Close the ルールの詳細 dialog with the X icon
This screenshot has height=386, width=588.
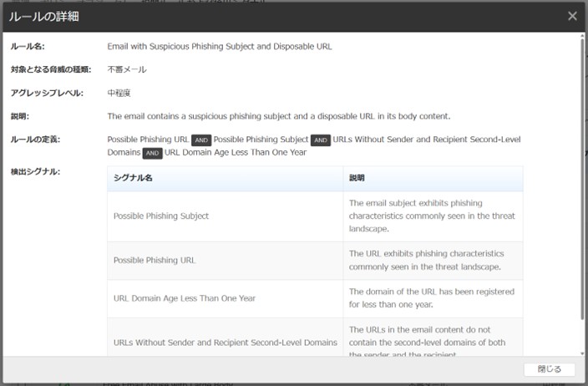(x=572, y=16)
